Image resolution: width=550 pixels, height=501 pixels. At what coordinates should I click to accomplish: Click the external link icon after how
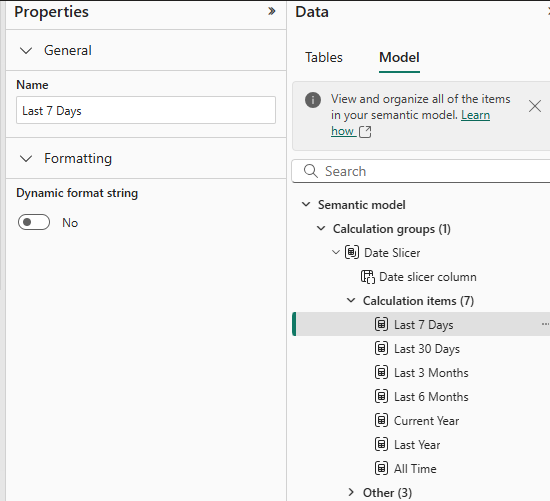tap(365, 132)
